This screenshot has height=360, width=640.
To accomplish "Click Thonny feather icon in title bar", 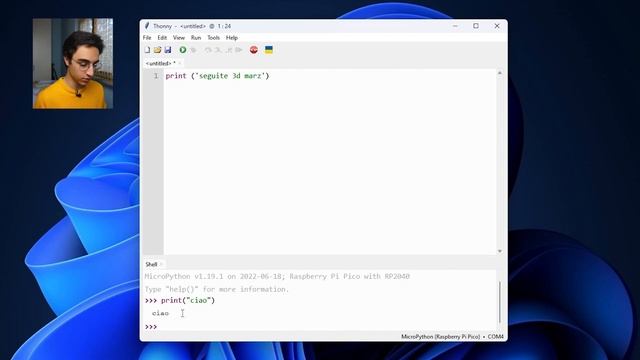I will click(147, 26).
